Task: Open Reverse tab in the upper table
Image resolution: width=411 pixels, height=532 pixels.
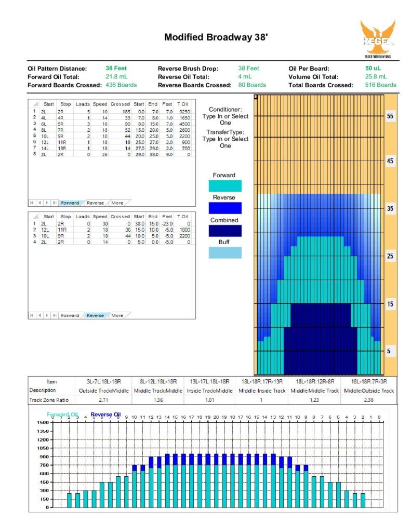Action: 95,203
